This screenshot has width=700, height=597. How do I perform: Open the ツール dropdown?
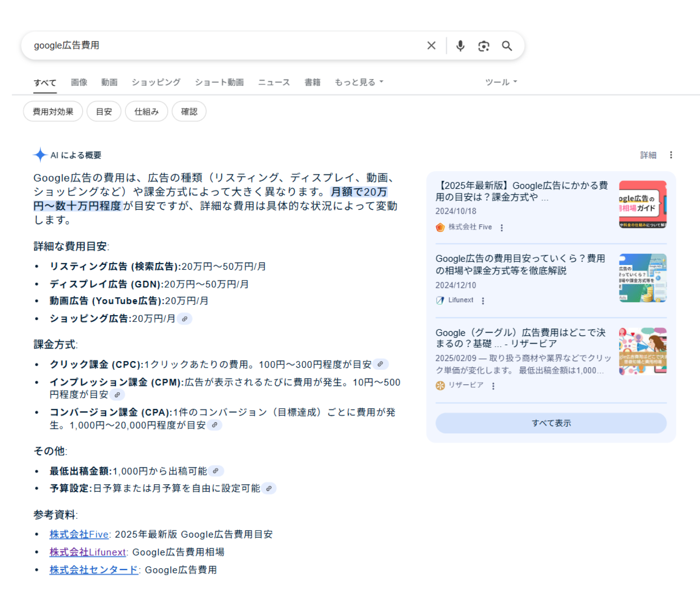point(501,82)
